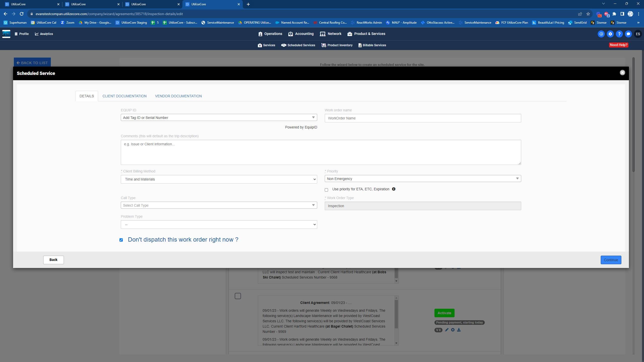Click the edit pencil icon under Activate
Viewport: 644px width, 362px height.
[447, 330]
